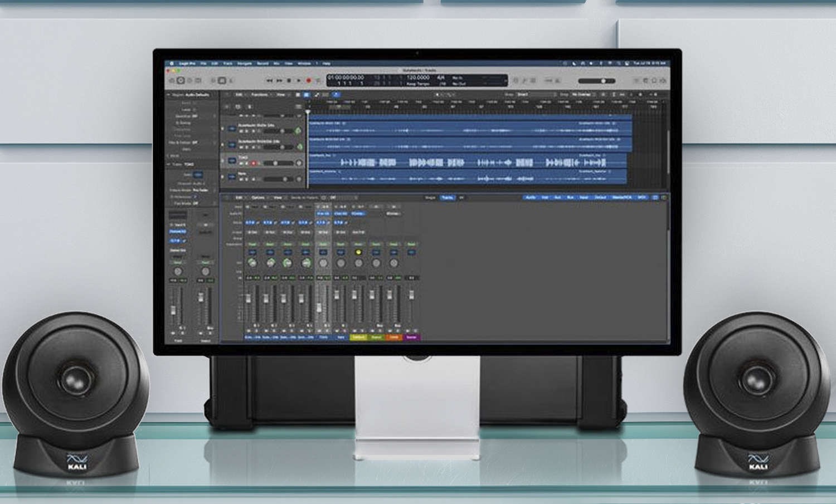Show the Live Loops grid view button
The width and height of the screenshot is (836, 504).
click(298, 95)
